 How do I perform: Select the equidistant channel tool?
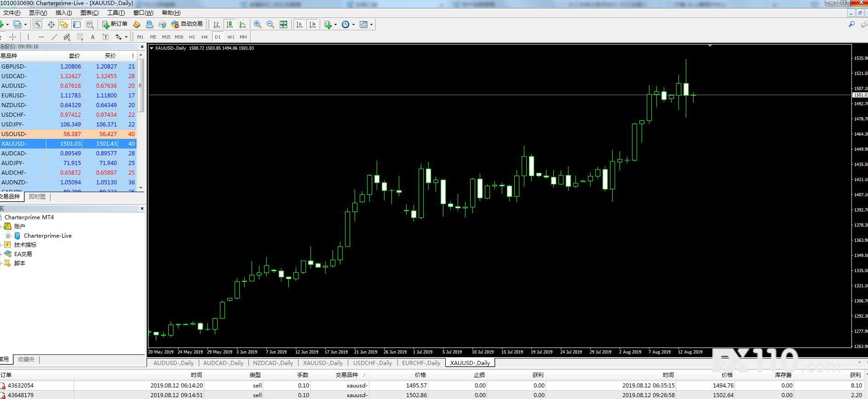point(67,37)
